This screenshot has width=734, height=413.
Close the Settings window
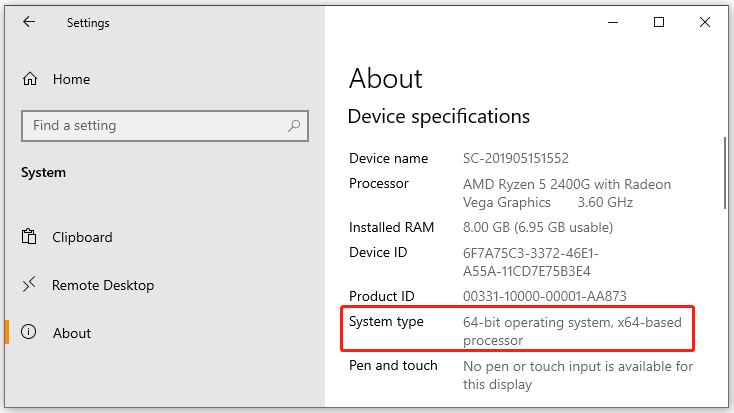tap(705, 22)
